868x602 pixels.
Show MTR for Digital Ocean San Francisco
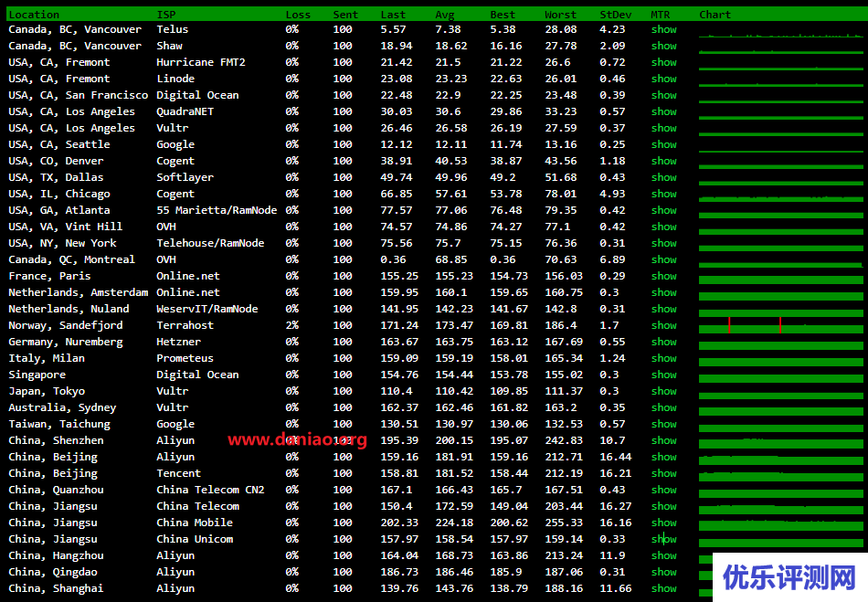pyautogui.click(x=663, y=95)
